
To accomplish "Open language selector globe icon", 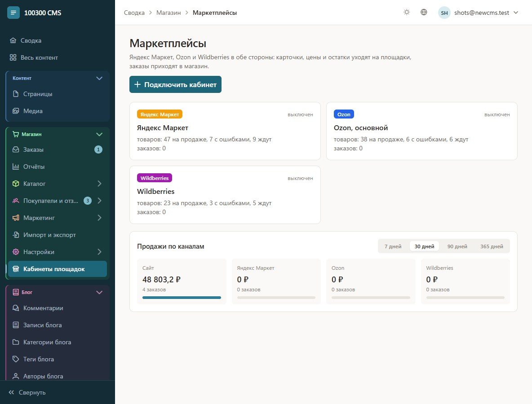I will 424,12.
